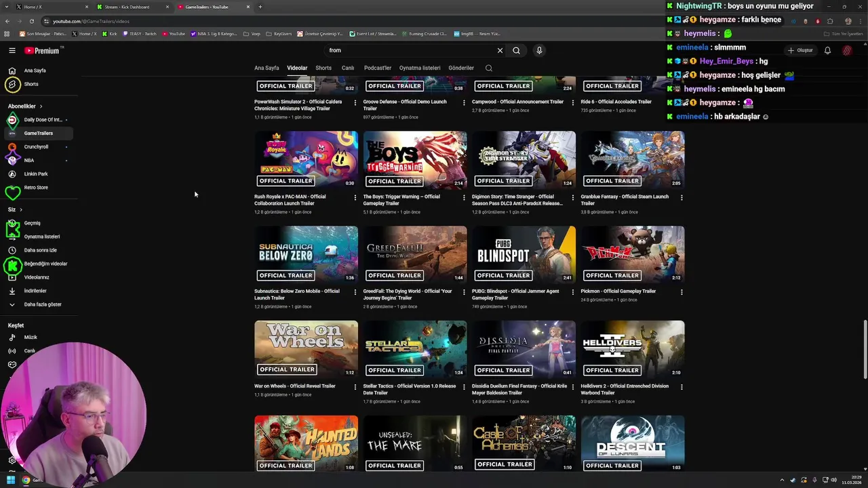Open the Gönderiler channel tab
Screen dimensions: 868x488
[461, 68]
